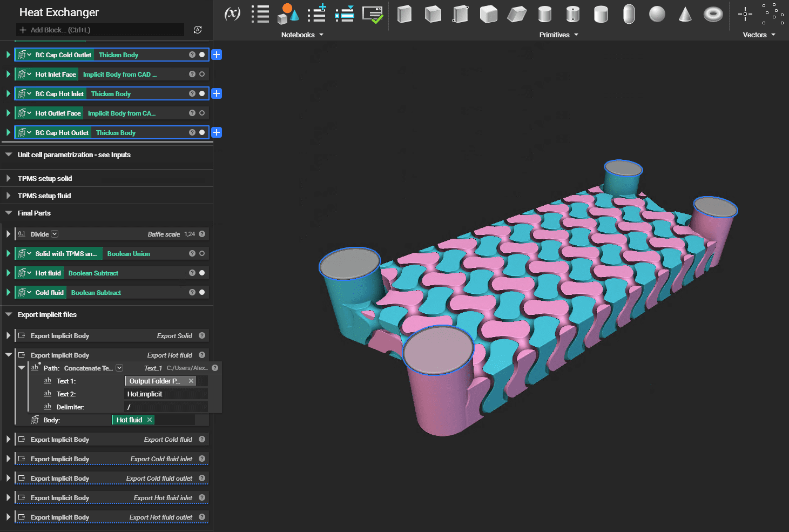Open help icon on Cold fluid block

192,292
